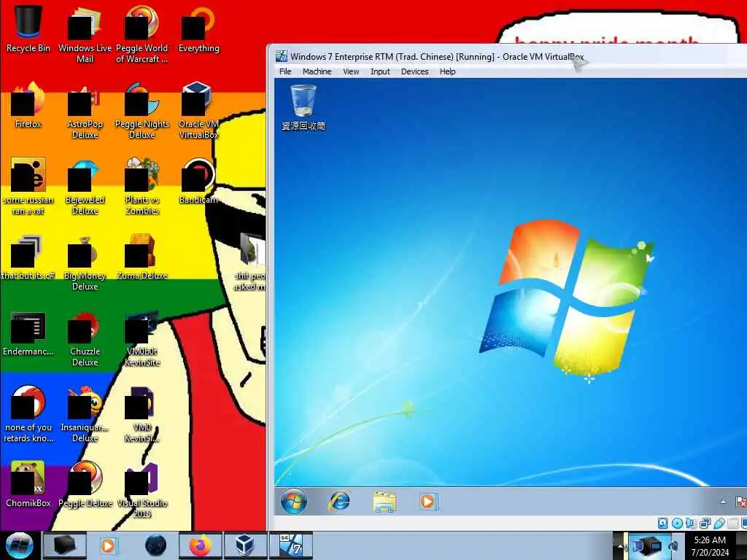This screenshot has height=560, width=747.
Task: Open host clock showing 5:26 AM
Action: [x=710, y=546]
